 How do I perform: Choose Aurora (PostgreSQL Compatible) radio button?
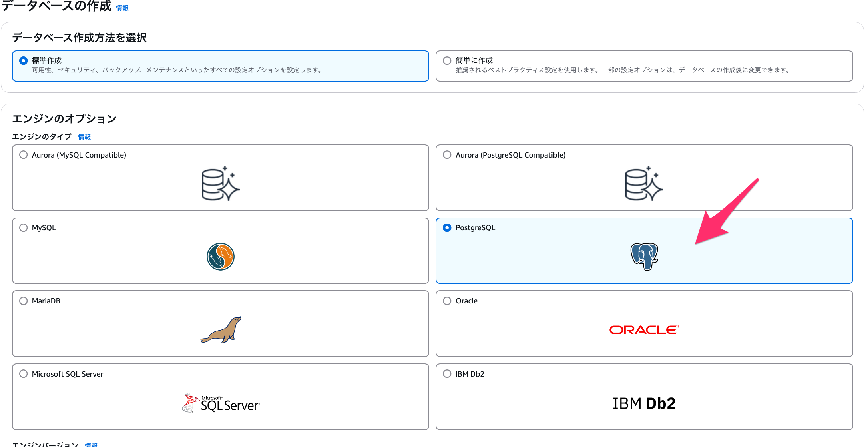click(x=447, y=155)
